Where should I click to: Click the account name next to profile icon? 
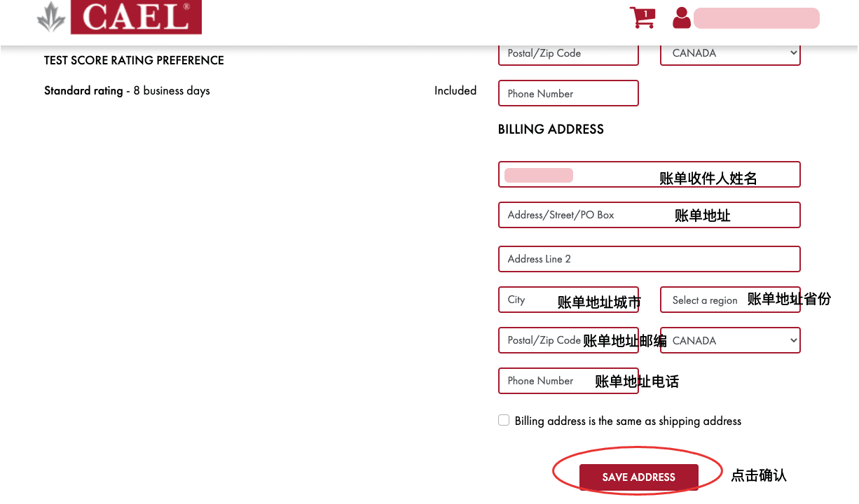pyautogui.click(x=757, y=18)
